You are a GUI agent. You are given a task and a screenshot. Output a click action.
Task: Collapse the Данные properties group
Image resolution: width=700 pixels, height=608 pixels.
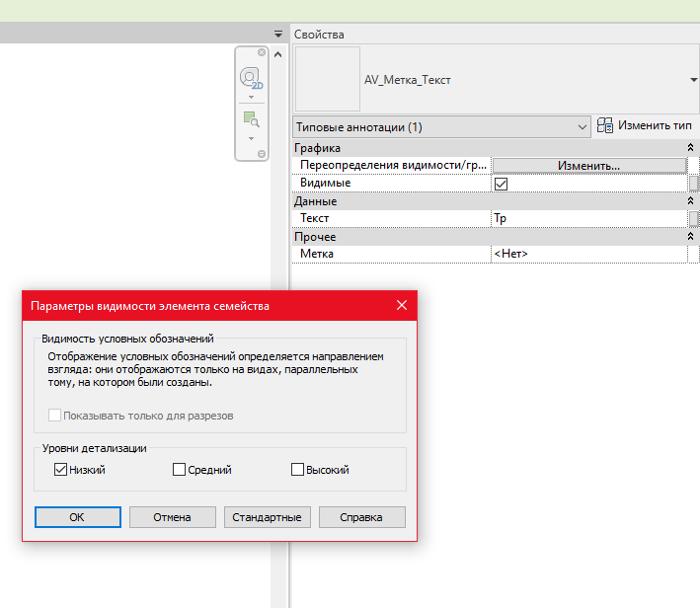click(x=690, y=201)
